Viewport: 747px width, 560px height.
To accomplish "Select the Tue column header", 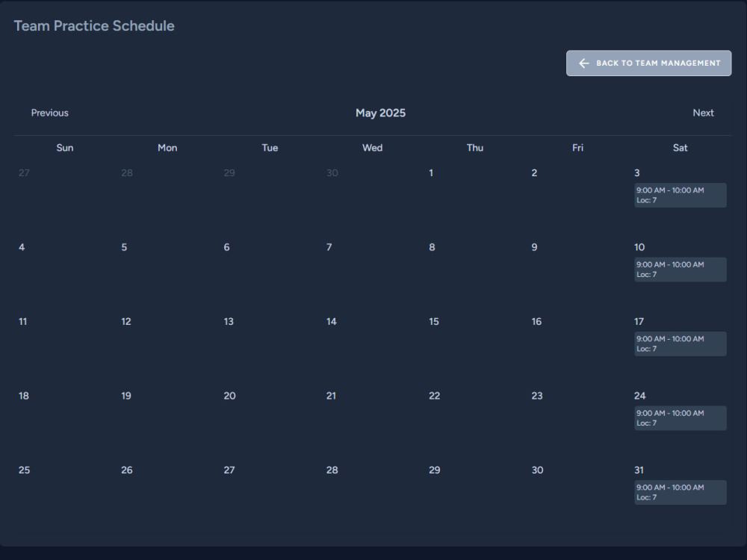I will [270, 148].
